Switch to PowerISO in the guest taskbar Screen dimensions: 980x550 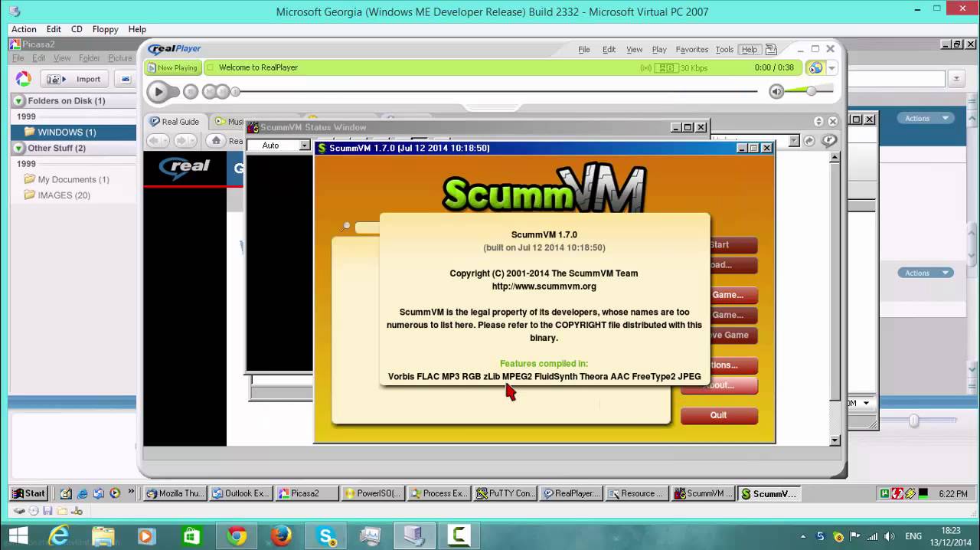(373, 493)
